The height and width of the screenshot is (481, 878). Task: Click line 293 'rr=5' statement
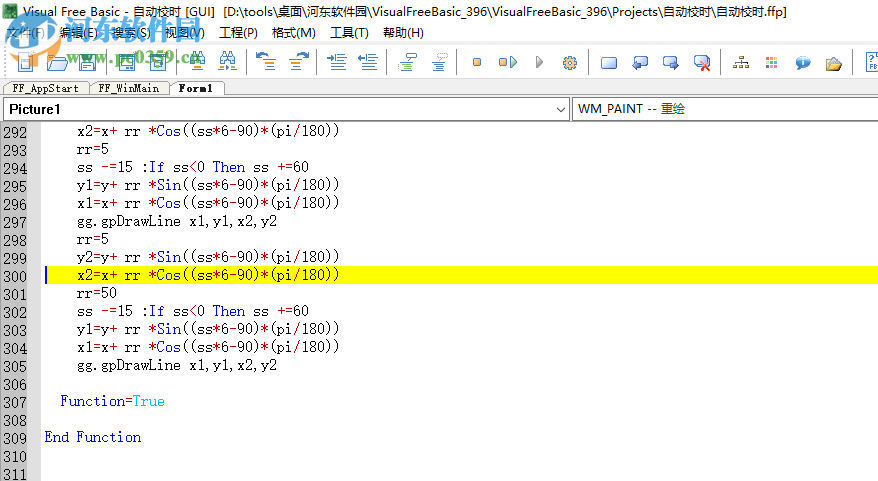(x=93, y=149)
